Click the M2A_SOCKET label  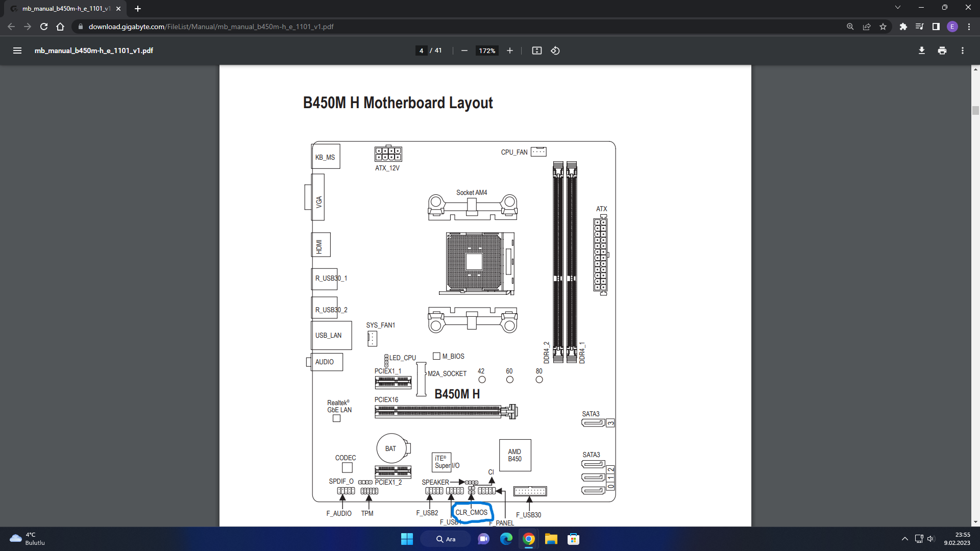tap(447, 373)
